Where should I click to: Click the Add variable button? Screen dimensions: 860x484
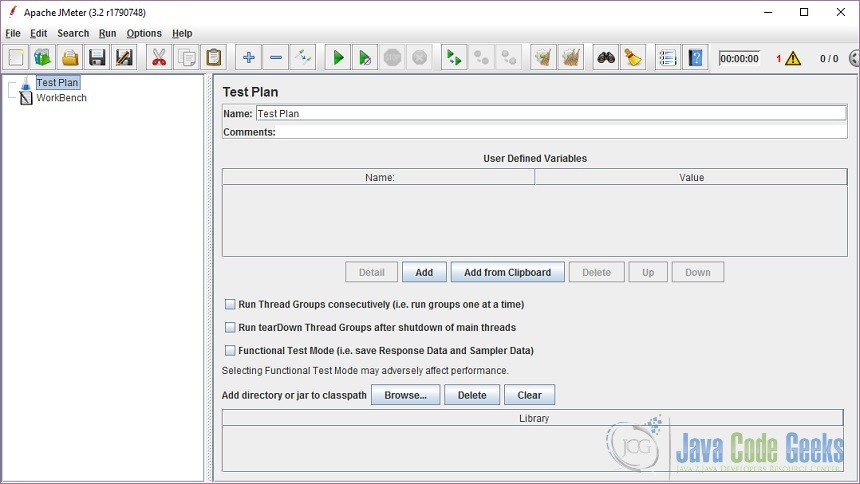424,272
